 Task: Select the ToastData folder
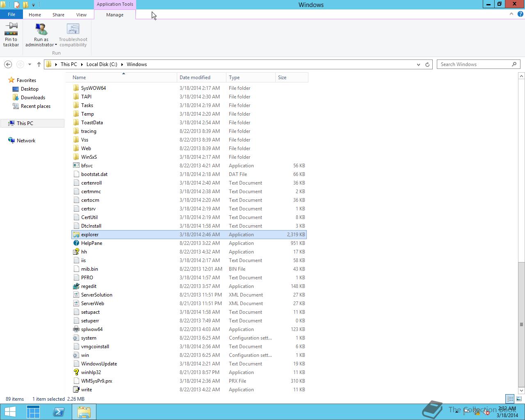click(92, 123)
